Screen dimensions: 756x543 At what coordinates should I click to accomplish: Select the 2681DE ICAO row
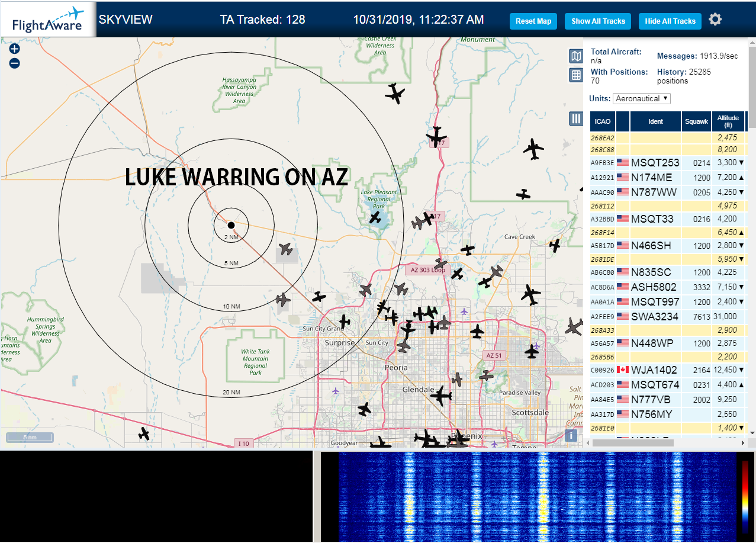coord(668,259)
